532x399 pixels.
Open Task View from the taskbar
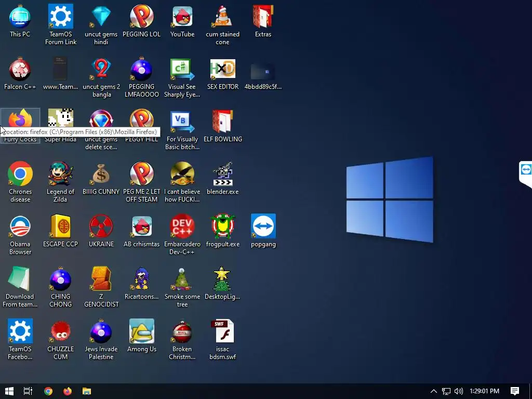[28, 391]
